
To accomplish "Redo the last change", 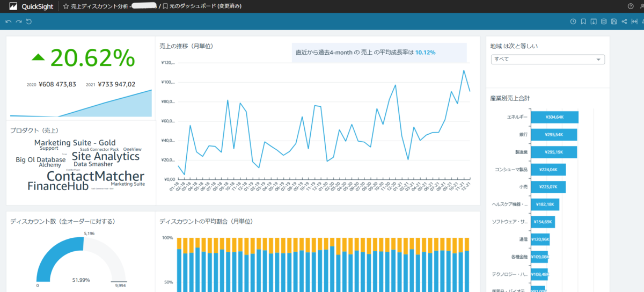I will (x=18, y=21).
